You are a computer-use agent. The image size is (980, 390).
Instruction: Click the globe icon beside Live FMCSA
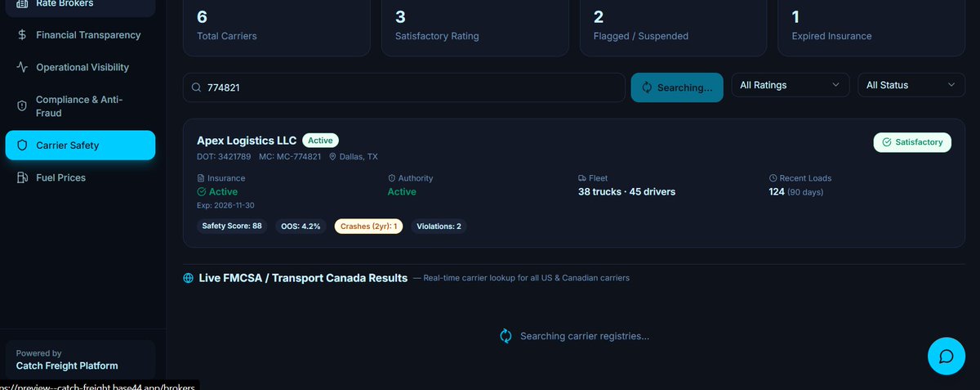click(189, 278)
